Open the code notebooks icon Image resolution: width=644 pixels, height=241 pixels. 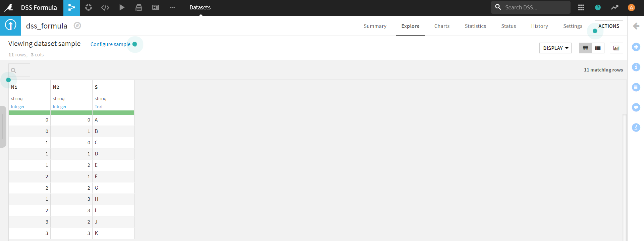click(105, 7)
